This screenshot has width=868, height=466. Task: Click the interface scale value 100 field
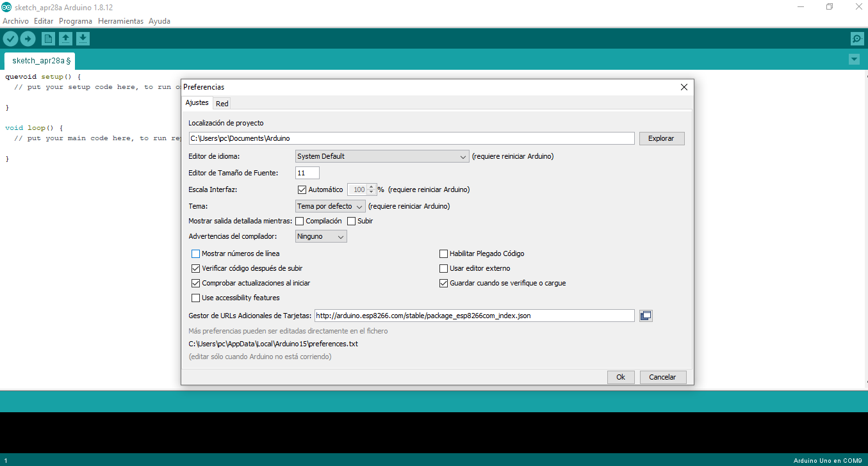[357, 189]
